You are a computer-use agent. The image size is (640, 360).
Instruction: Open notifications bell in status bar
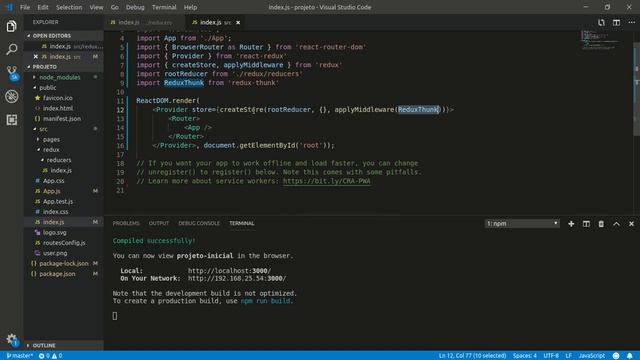pyautogui.click(x=630, y=356)
